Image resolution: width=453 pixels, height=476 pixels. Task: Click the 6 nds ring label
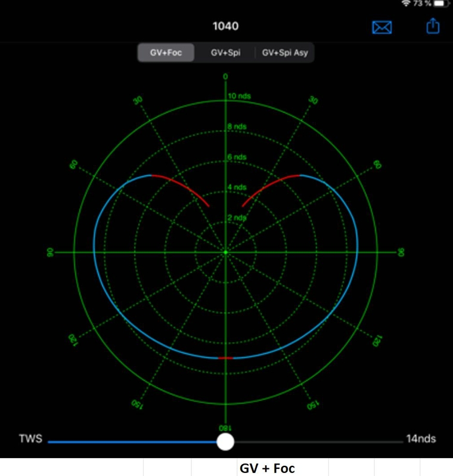click(237, 157)
